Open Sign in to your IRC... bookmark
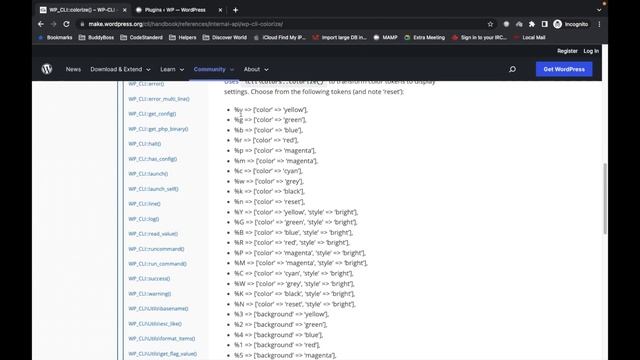This screenshot has width=640, height=360. (x=479, y=37)
